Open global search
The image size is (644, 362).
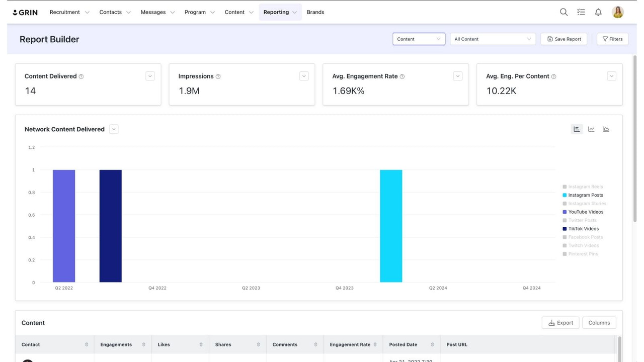[x=563, y=12]
